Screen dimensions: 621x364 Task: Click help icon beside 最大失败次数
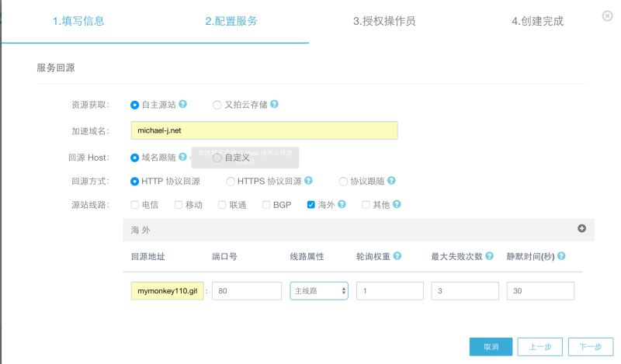(488, 256)
